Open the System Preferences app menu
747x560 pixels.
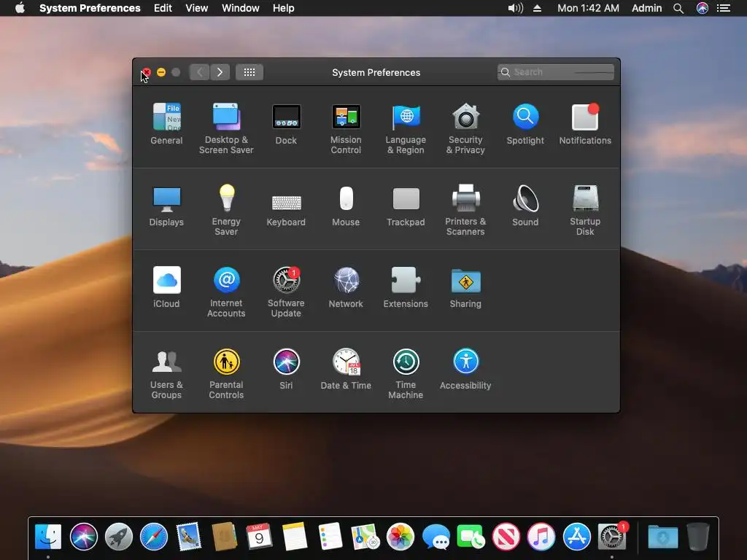pyautogui.click(x=90, y=8)
